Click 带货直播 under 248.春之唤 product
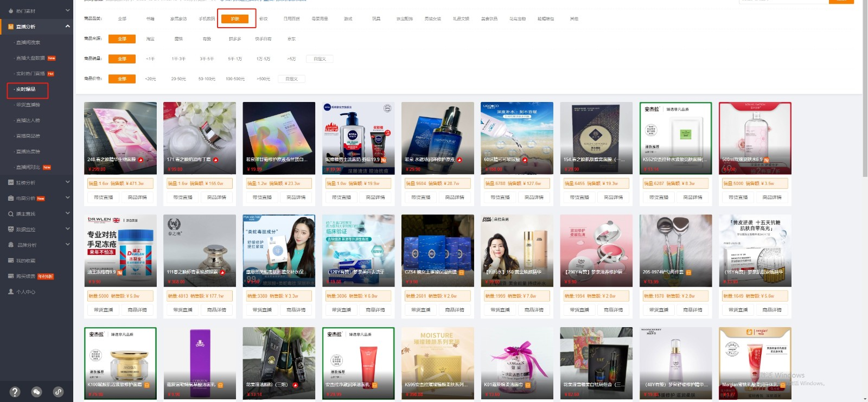 [x=104, y=197]
